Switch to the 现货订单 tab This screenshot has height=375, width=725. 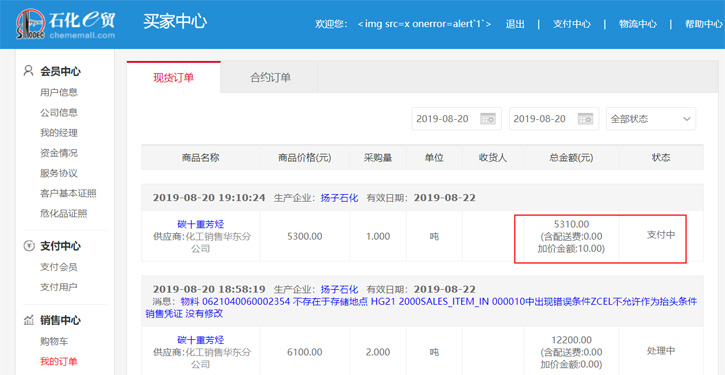pyautogui.click(x=173, y=78)
